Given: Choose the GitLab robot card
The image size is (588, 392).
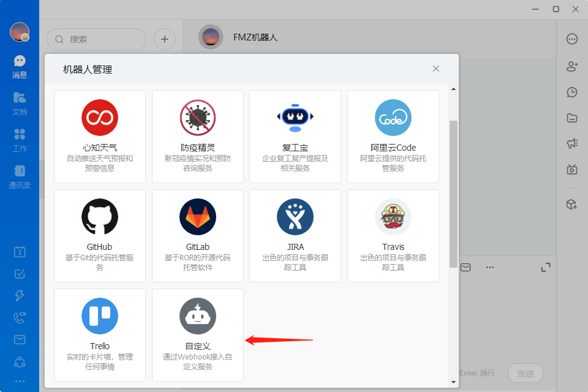Looking at the screenshot, I should click(x=198, y=235).
